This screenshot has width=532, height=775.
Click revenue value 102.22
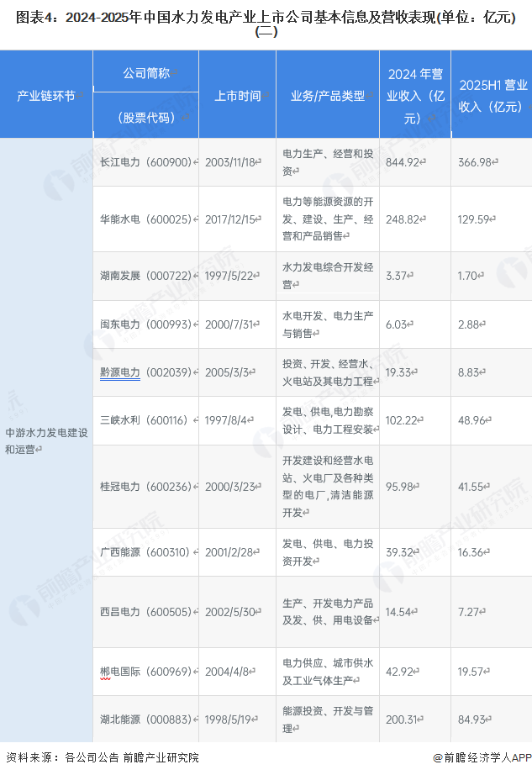(x=402, y=420)
